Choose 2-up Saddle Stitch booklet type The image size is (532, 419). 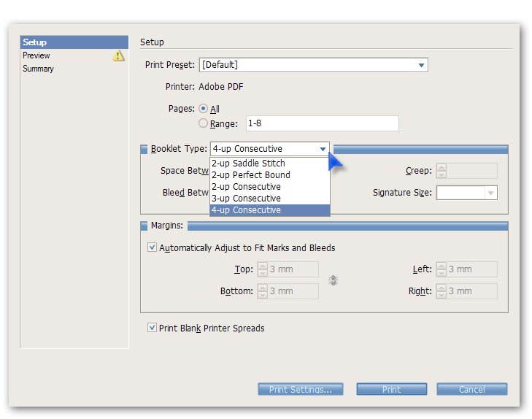click(270, 164)
